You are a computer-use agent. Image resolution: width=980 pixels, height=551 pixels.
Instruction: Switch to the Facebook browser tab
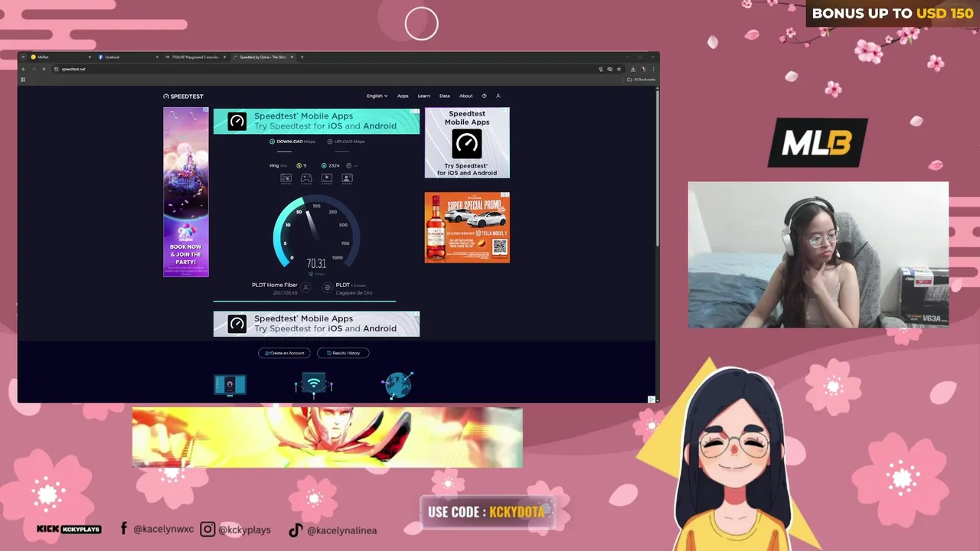click(129, 57)
